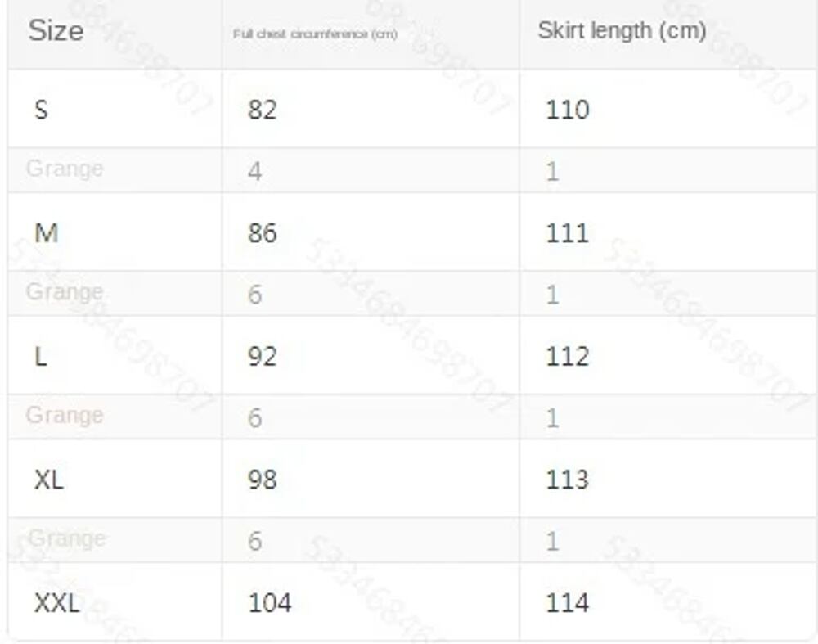Click skirt length value 113

click(x=567, y=479)
